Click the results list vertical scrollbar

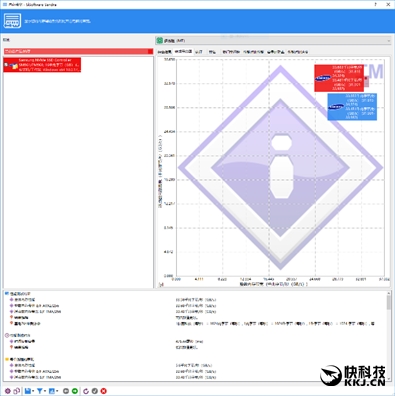point(389,335)
